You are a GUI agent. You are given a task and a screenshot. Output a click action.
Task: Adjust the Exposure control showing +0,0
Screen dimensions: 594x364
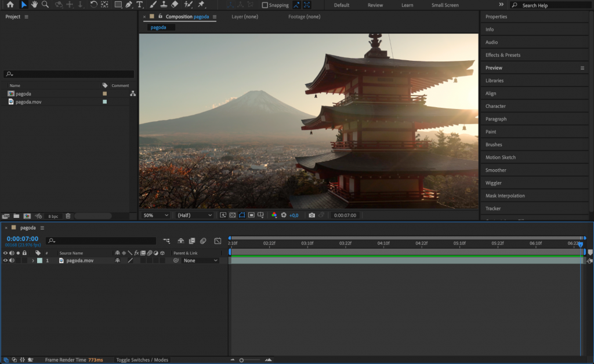(x=293, y=215)
